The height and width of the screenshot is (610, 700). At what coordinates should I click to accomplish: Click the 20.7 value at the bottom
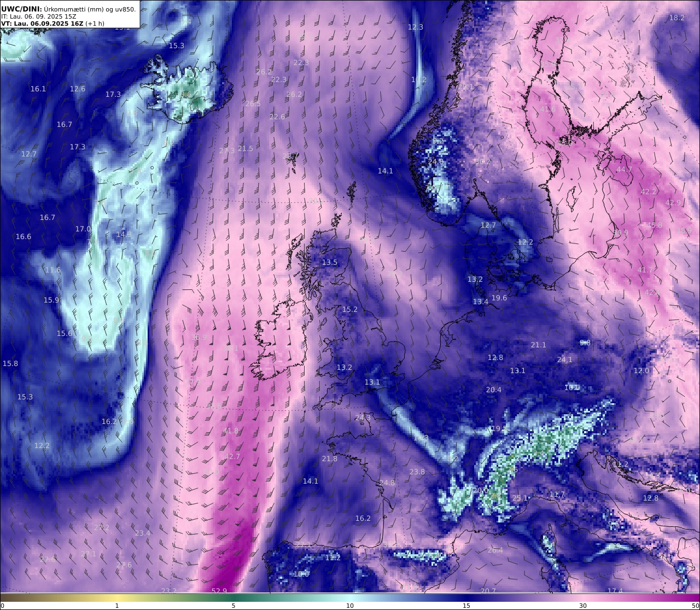[x=488, y=591]
